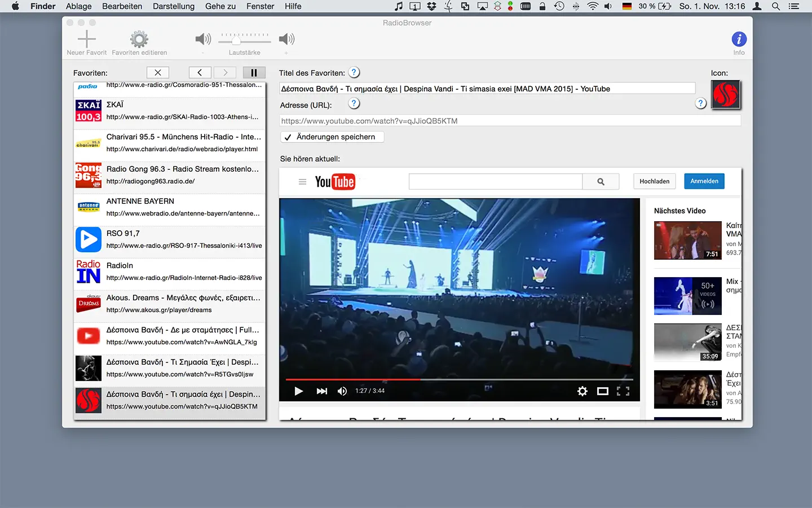Screen dimensions: 812x508
Task: Click the YouTube logo
Action: pos(335,182)
